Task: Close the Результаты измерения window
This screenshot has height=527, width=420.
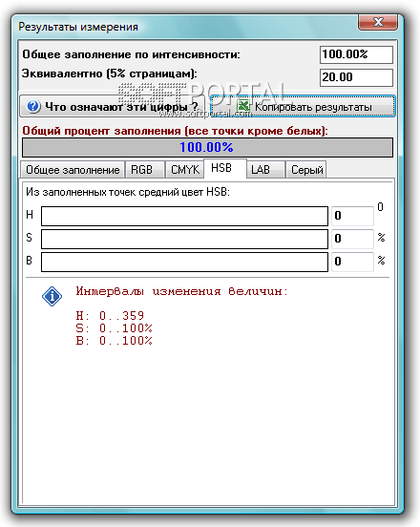Action: click(x=378, y=22)
